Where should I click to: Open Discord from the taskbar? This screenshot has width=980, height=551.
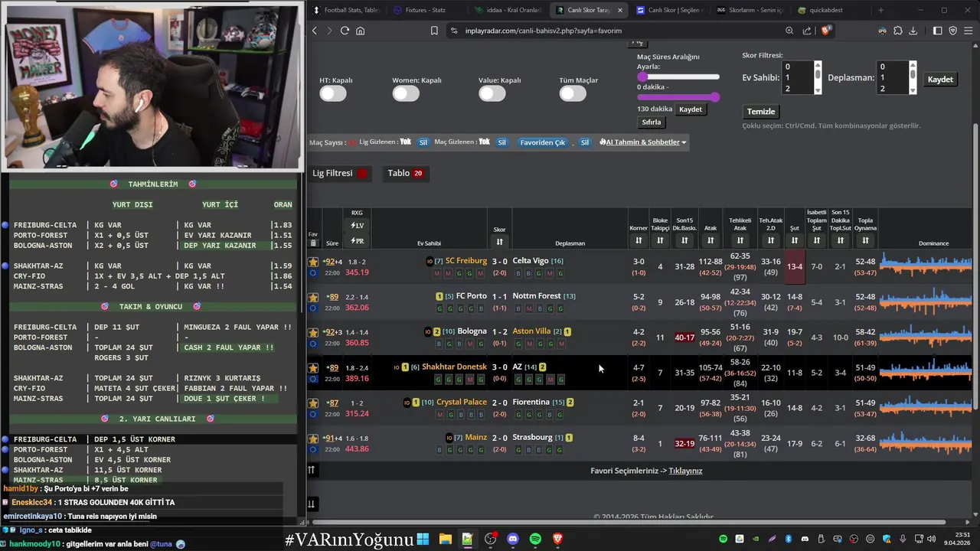[512, 540]
